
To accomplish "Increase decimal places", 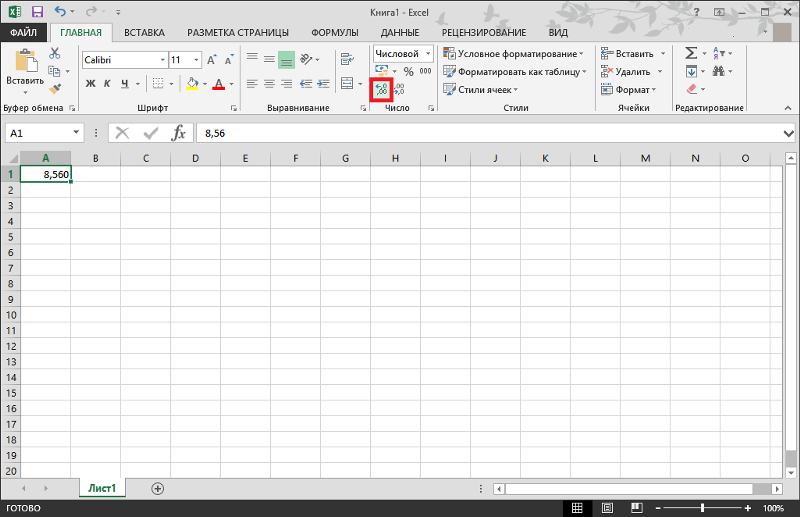I will click(x=381, y=90).
